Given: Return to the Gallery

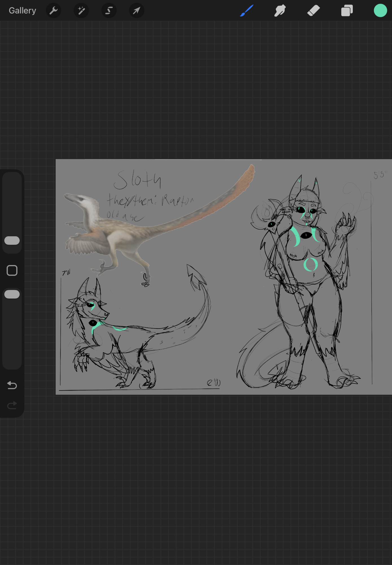Looking at the screenshot, I should click(22, 11).
